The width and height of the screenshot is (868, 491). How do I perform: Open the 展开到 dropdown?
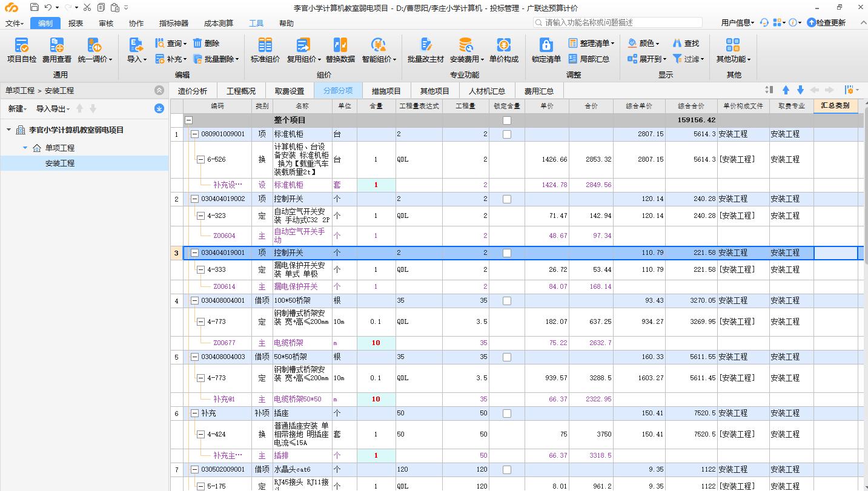647,59
